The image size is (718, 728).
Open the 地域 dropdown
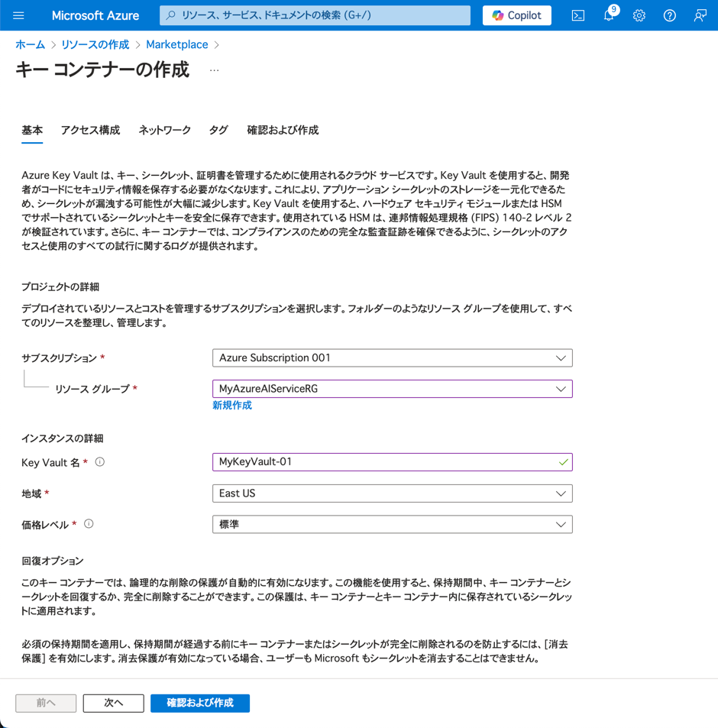[x=392, y=493]
